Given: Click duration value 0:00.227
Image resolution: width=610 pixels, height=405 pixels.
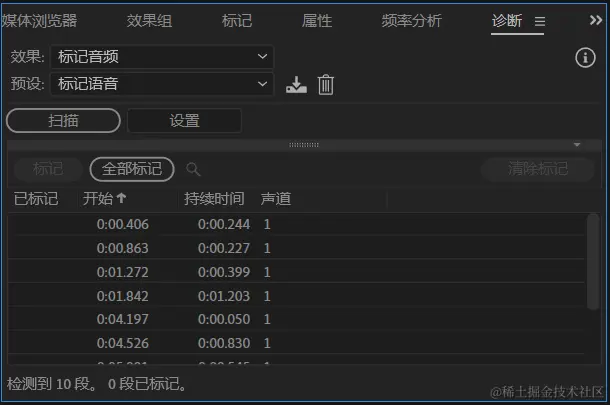Looking at the screenshot, I should coord(224,248).
